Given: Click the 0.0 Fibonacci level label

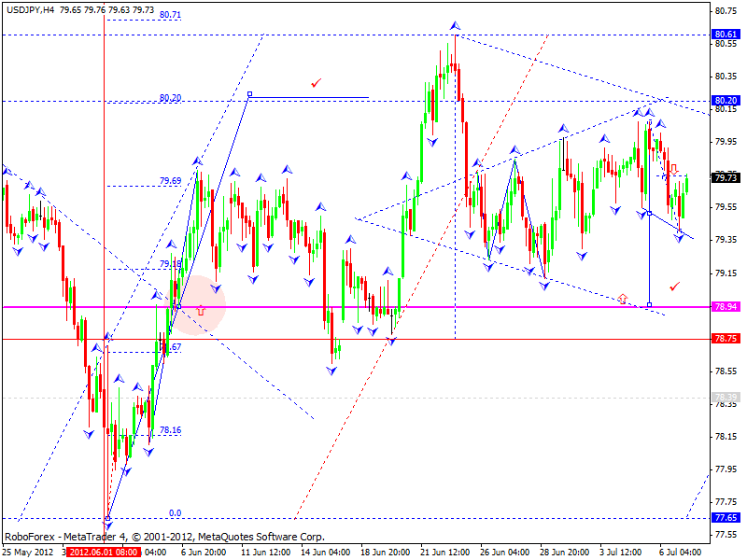Looking at the screenshot, I should [x=176, y=512].
